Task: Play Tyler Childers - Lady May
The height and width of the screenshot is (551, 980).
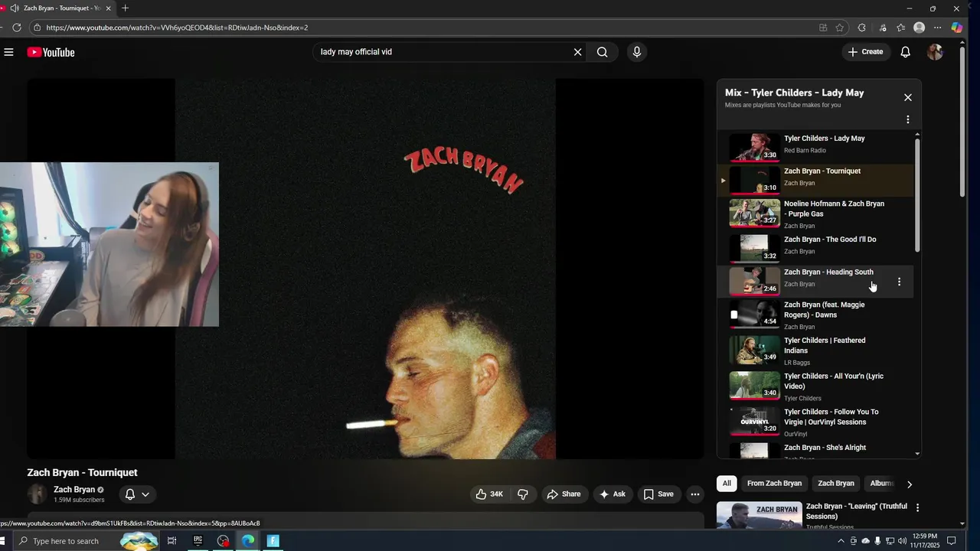Action: [815, 148]
